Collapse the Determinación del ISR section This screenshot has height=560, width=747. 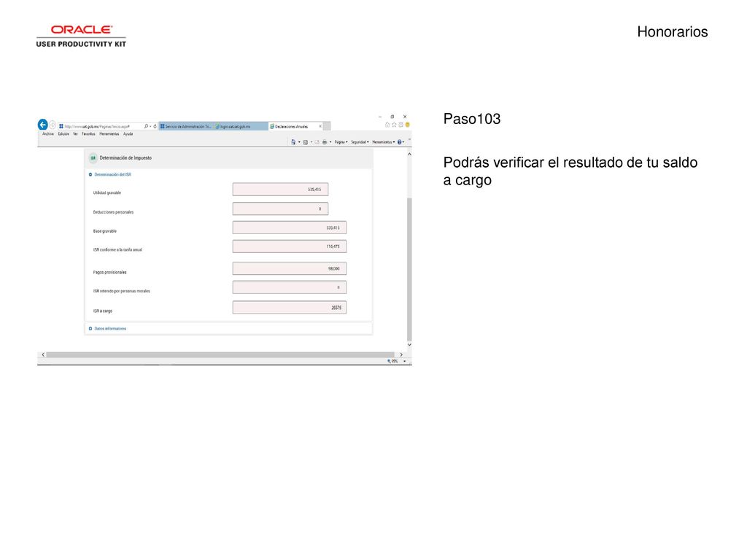[90, 175]
